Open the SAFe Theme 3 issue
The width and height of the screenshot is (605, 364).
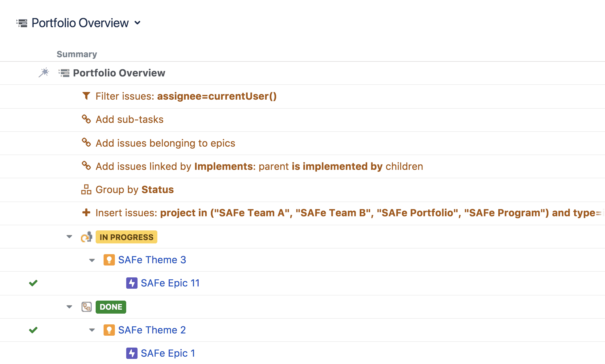tap(152, 260)
